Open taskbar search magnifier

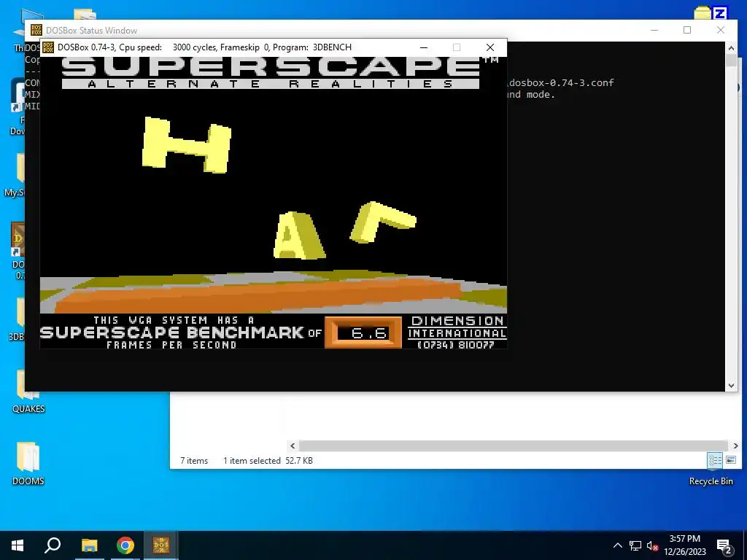53,545
